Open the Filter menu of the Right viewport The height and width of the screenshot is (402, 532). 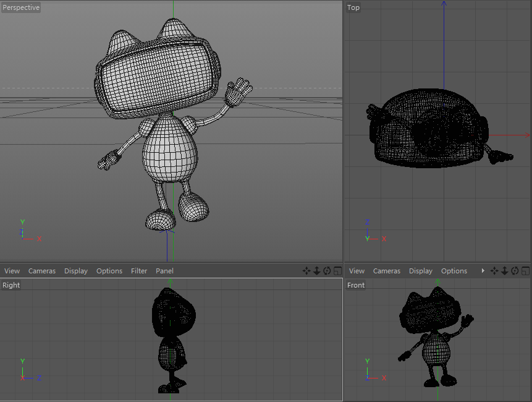(139, 271)
